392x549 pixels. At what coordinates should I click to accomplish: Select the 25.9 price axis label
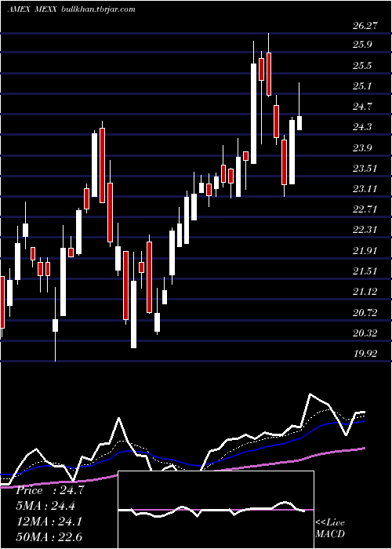tap(362, 45)
